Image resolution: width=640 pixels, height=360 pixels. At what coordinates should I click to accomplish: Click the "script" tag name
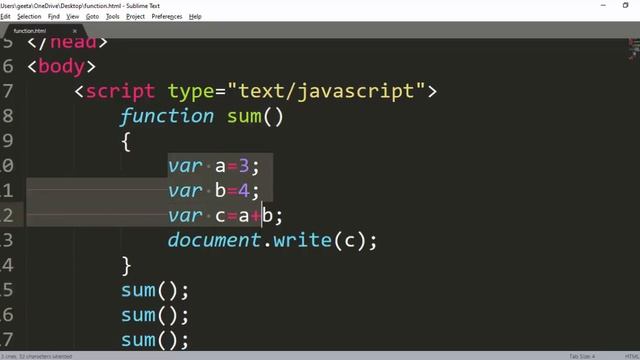click(x=120, y=91)
